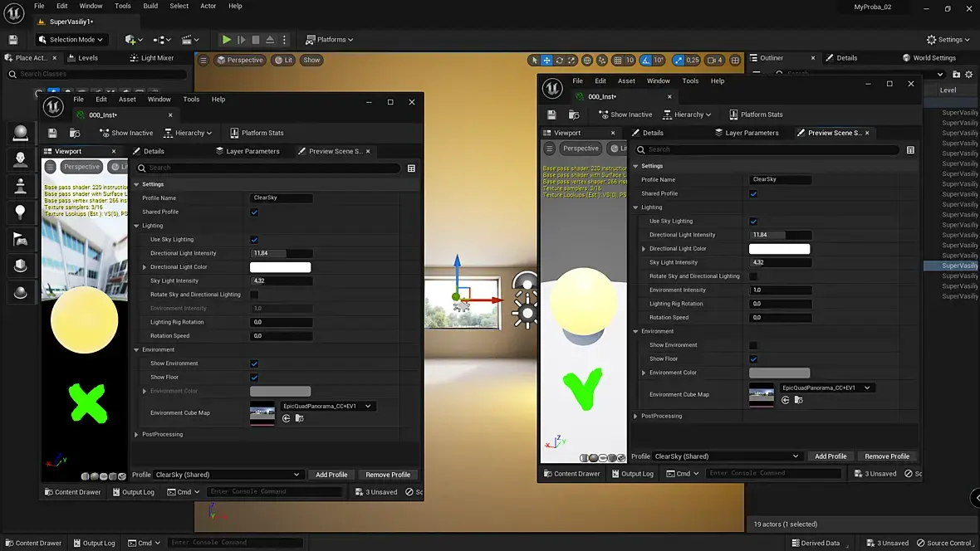Toggle Rotate Sky and Directional Lighting in right window
The width and height of the screenshot is (980, 551).
(x=753, y=276)
